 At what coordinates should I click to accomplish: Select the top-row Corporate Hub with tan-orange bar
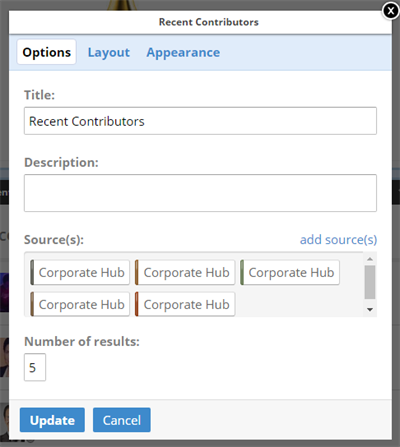(x=185, y=272)
